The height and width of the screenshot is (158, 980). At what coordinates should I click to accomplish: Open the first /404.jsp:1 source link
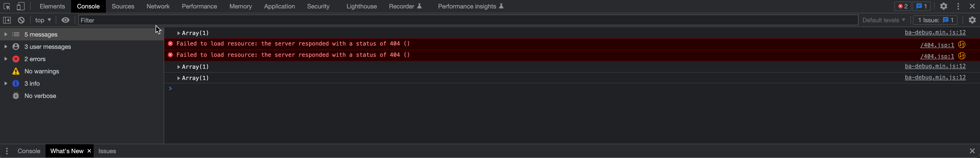(x=937, y=45)
